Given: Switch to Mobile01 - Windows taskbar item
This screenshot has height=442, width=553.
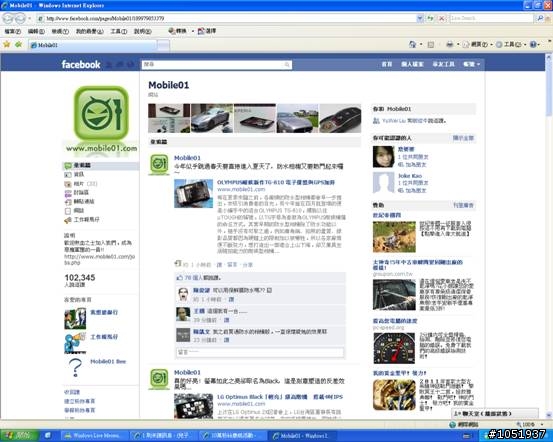Looking at the screenshot, I should 303,436.
